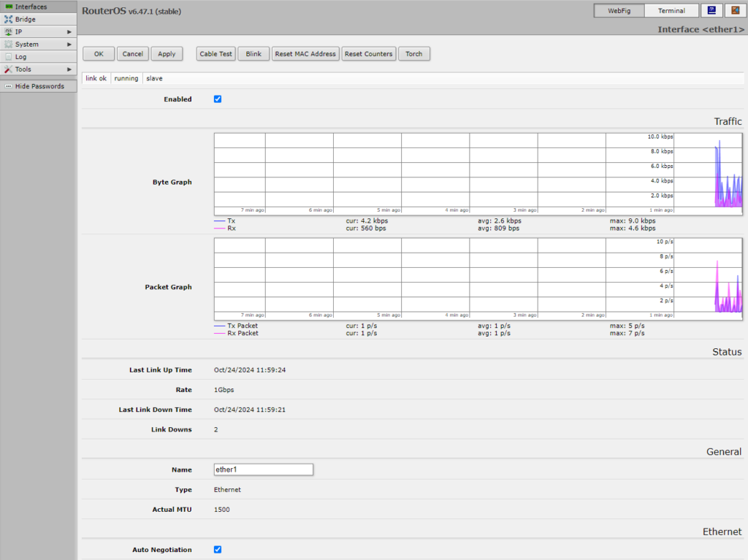Screen dimensions: 748x560
Task: Run the Cable Test
Action: tap(215, 54)
